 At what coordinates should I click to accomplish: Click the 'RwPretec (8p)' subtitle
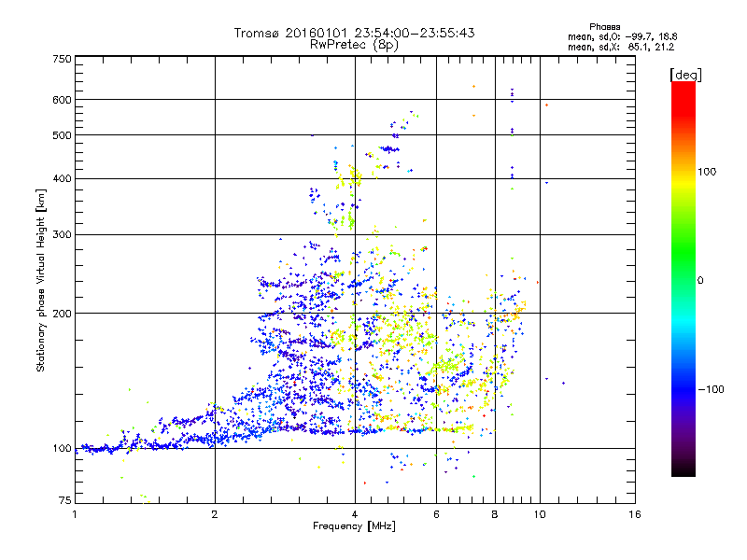(x=354, y=45)
